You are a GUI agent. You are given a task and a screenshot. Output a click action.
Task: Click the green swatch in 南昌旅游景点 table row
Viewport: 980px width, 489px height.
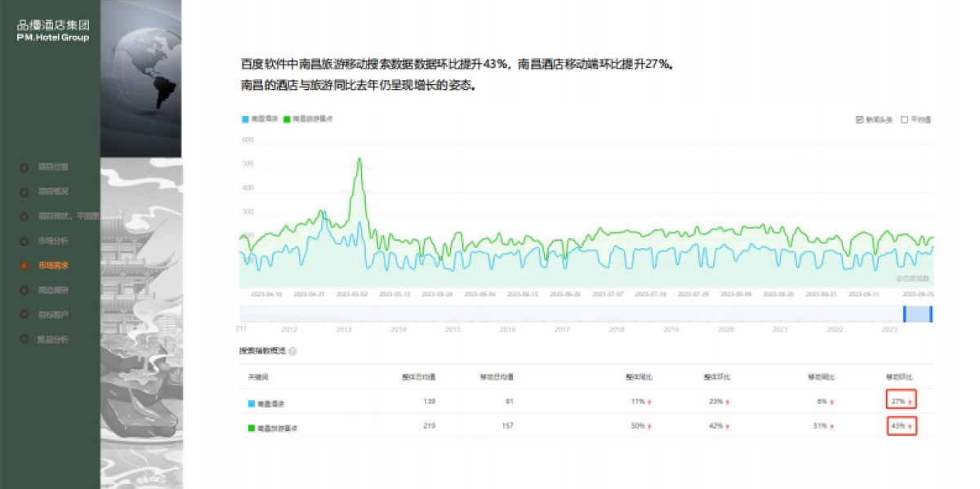[x=252, y=427]
